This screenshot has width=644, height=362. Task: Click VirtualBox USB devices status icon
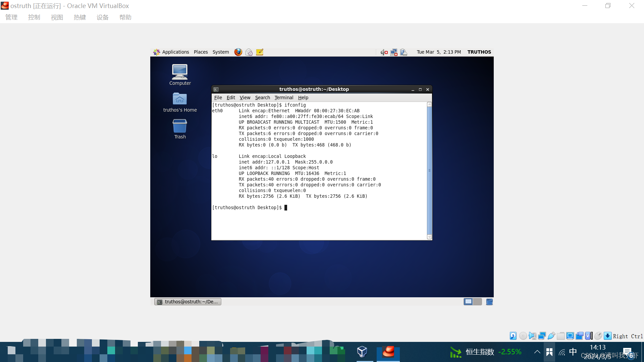[551, 336]
